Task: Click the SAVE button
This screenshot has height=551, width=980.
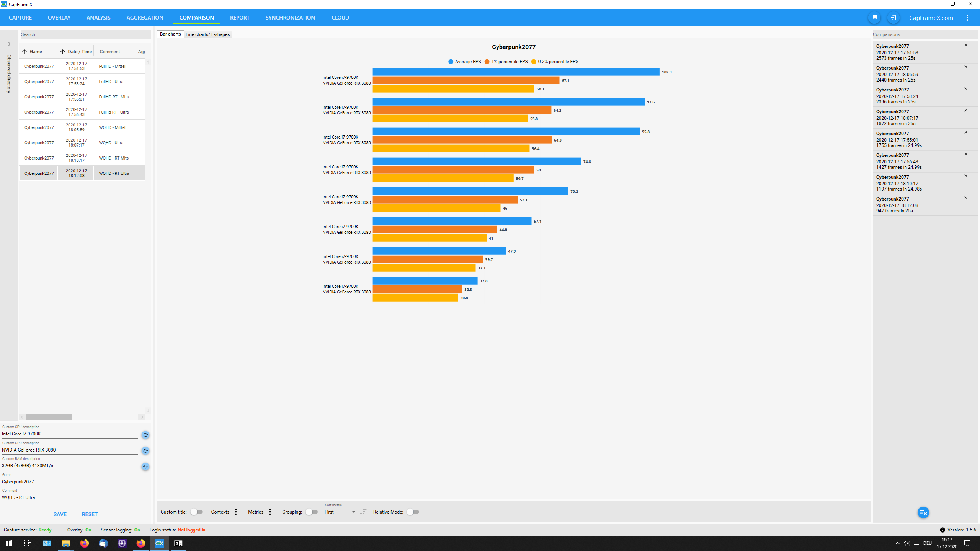Action: 60,514
